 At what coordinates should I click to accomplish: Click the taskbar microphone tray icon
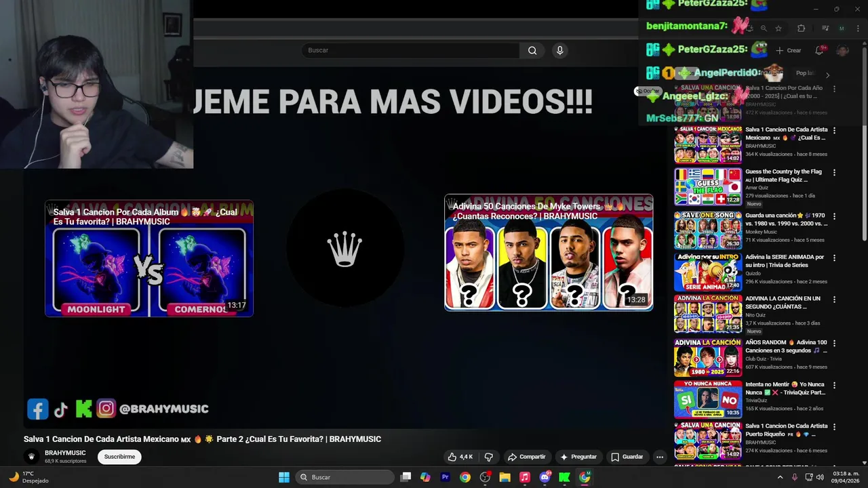pos(794,477)
